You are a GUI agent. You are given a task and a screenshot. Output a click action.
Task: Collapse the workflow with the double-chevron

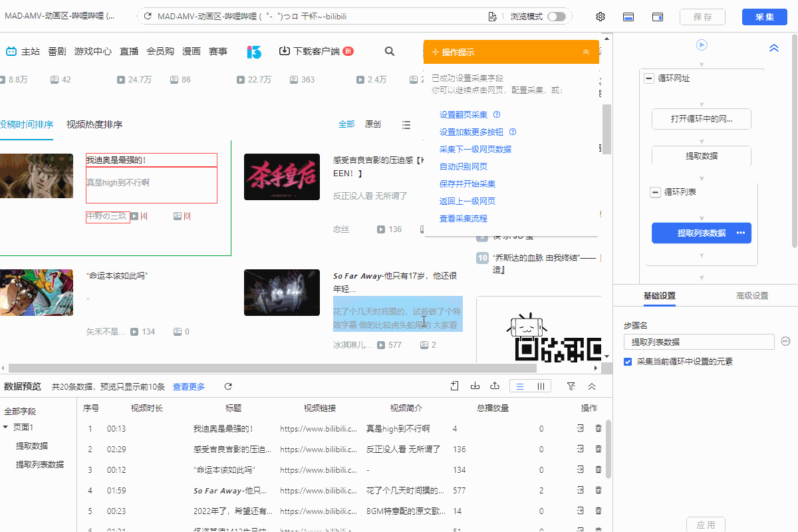774,48
